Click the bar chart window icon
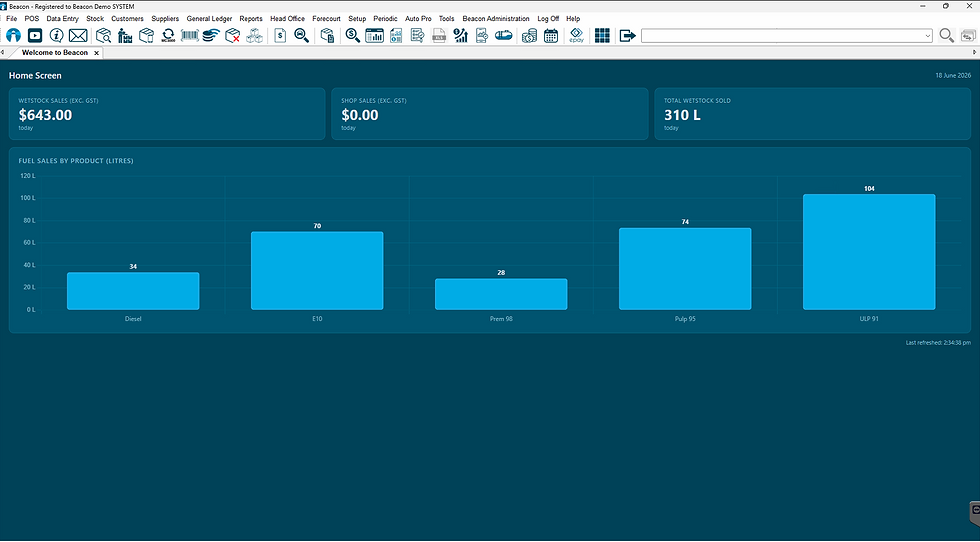Image resolution: width=980 pixels, height=542 pixels. (x=374, y=36)
